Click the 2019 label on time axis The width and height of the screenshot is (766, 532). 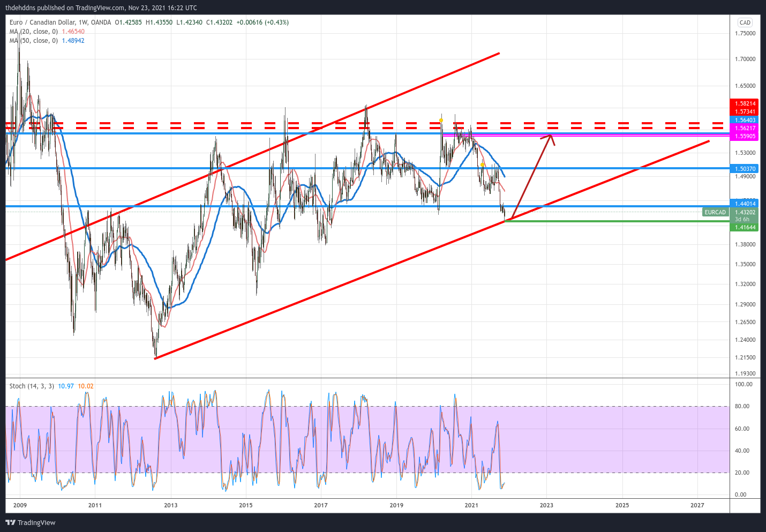(396, 505)
